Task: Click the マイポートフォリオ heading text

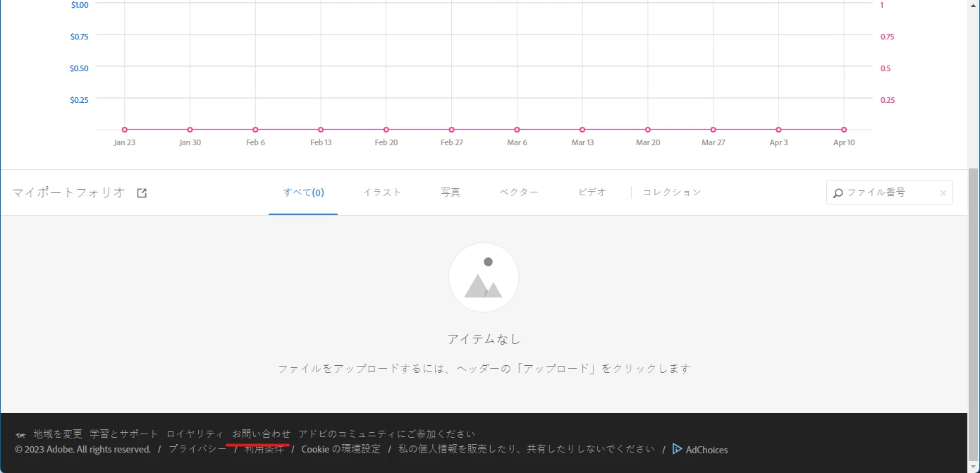Action: click(68, 192)
